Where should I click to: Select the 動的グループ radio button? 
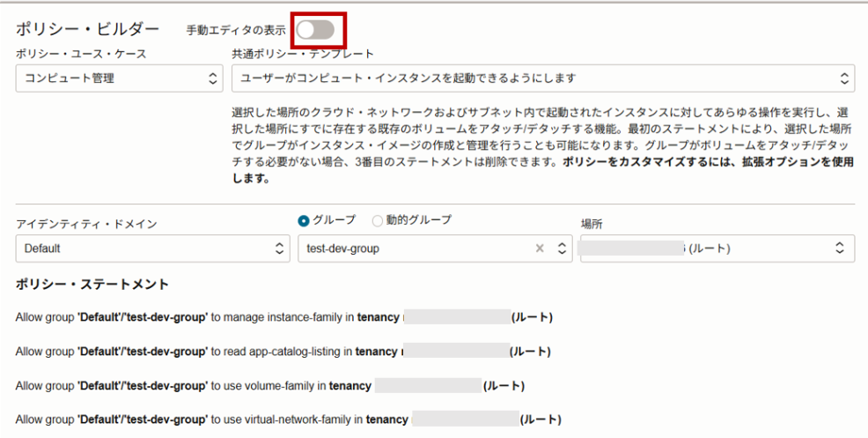[x=377, y=220]
